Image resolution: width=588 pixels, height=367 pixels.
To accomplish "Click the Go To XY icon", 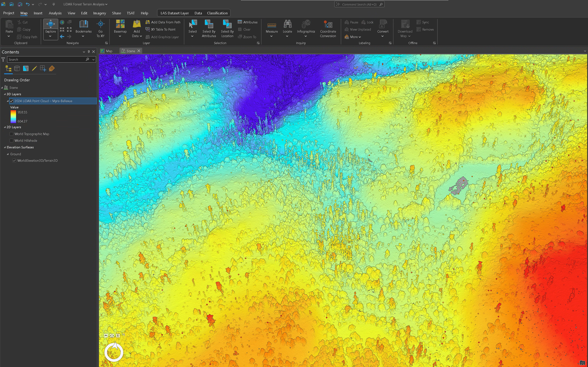I will pyautogui.click(x=101, y=24).
